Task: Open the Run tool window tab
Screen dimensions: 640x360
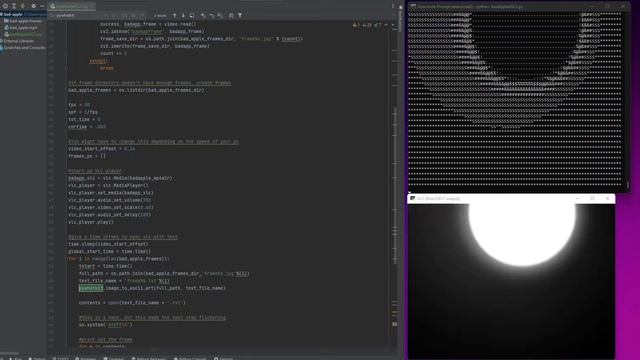Action: pyautogui.click(x=16, y=358)
